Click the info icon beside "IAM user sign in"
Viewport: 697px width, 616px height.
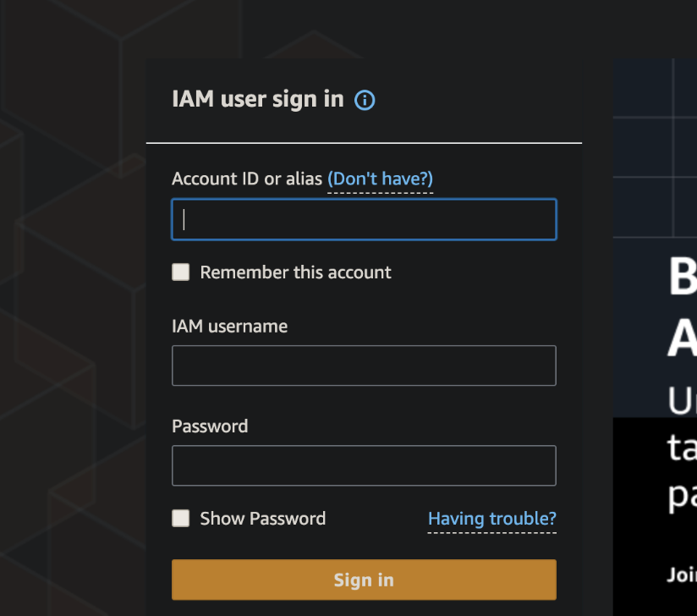(x=365, y=100)
